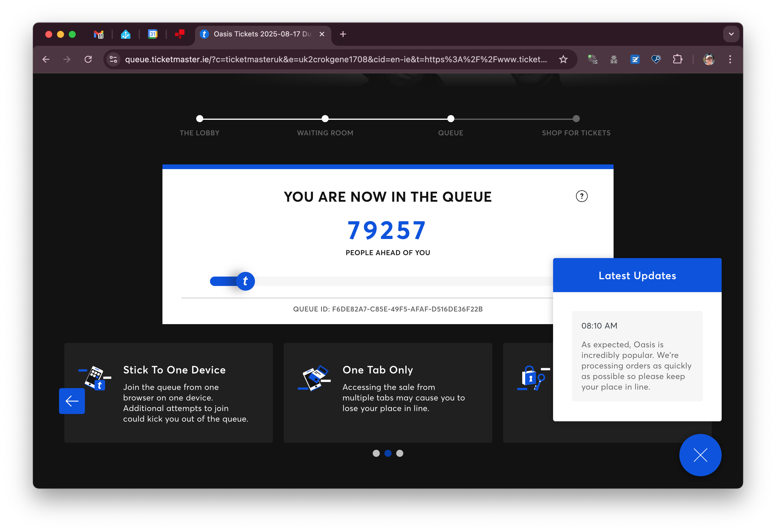
Task: Select the first carousel dot
Action: point(376,453)
